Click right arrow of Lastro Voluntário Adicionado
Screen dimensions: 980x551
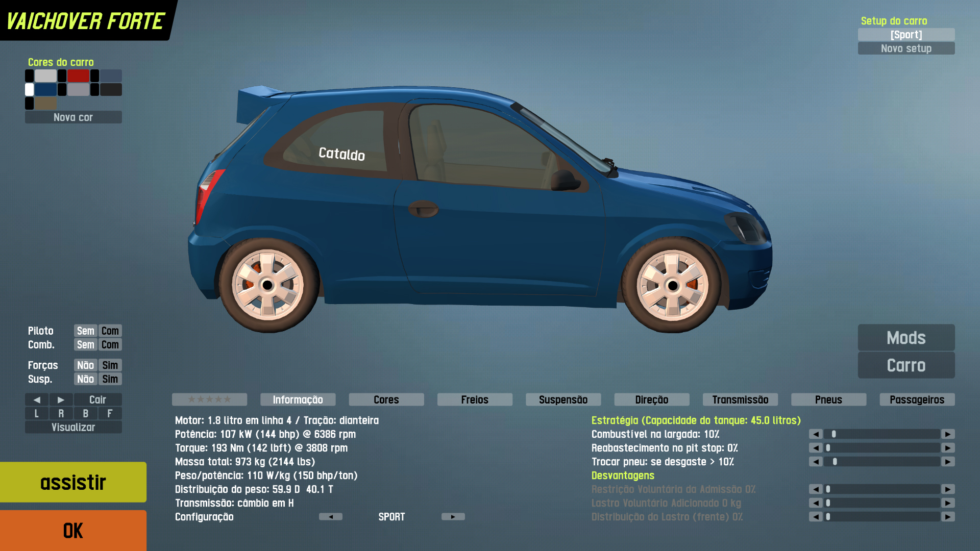pos(948,503)
